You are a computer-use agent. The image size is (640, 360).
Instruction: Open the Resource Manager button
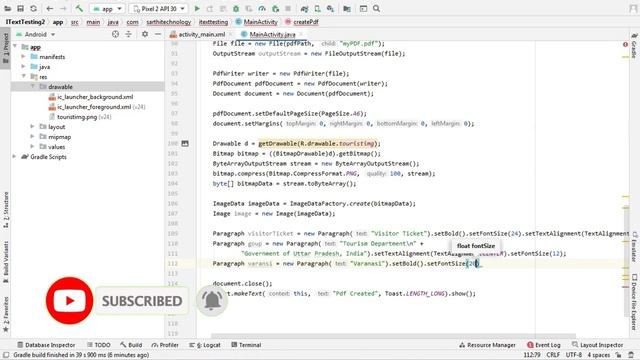pyautogui.click(x=487, y=345)
